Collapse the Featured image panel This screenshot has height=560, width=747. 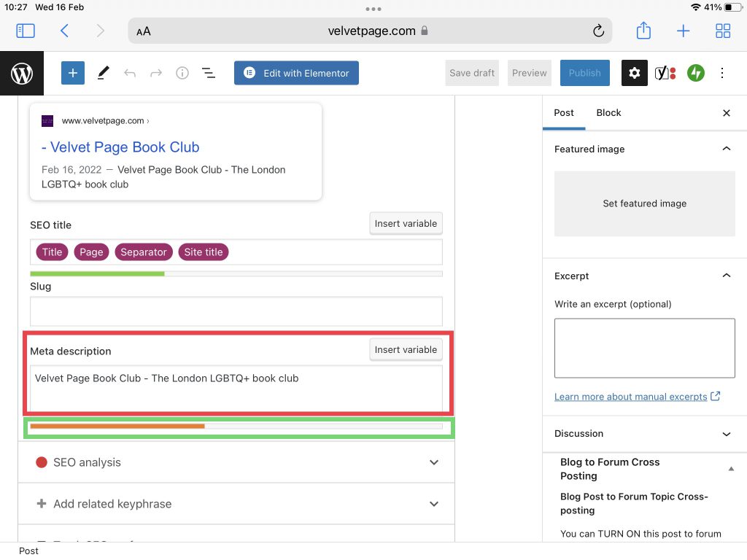coord(726,149)
